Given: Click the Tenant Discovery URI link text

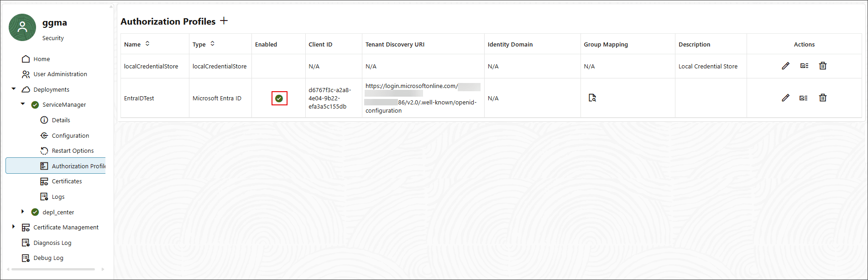Looking at the screenshot, I should [422, 99].
